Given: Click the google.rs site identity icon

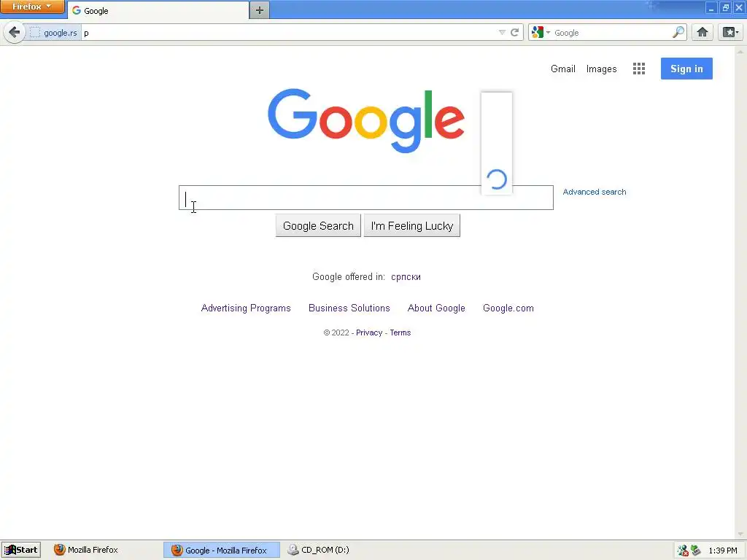Looking at the screenshot, I should click(x=35, y=33).
